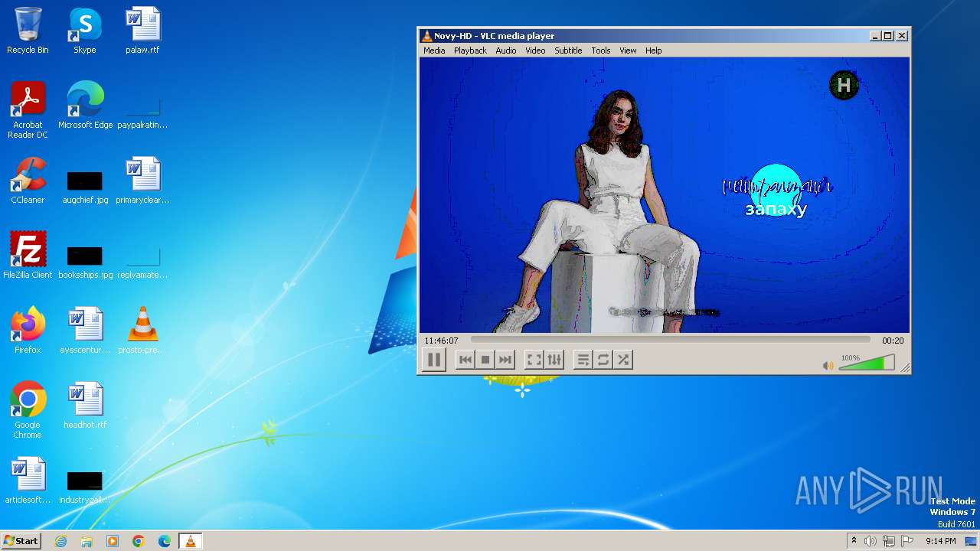
Task: Open the Help menu
Action: pyautogui.click(x=654, y=51)
